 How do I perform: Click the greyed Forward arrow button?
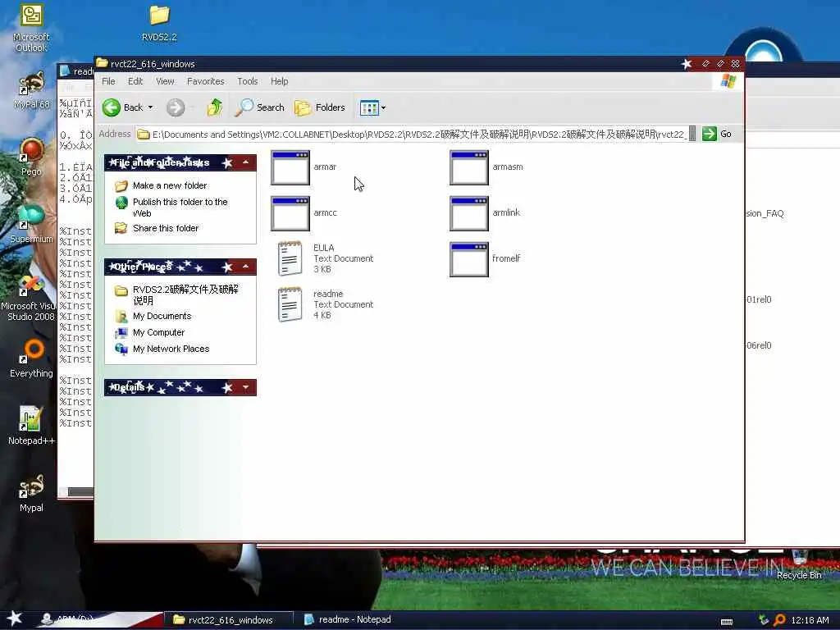click(x=176, y=107)
